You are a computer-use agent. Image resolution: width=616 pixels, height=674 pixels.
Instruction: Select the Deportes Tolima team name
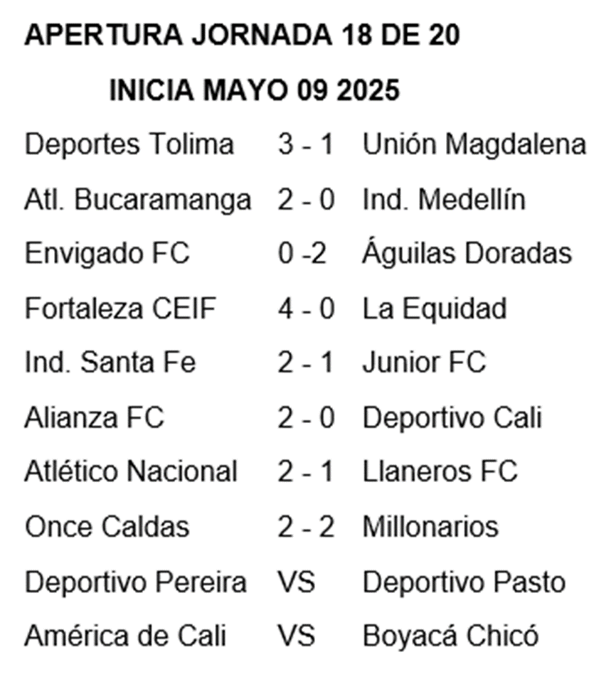(x=129, y=144)
